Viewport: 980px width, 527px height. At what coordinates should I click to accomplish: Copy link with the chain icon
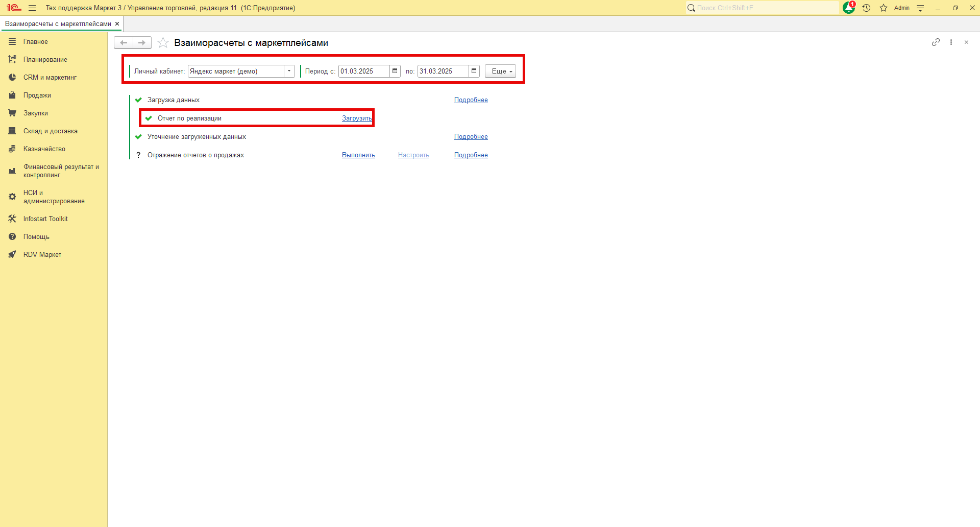point(936,42)
